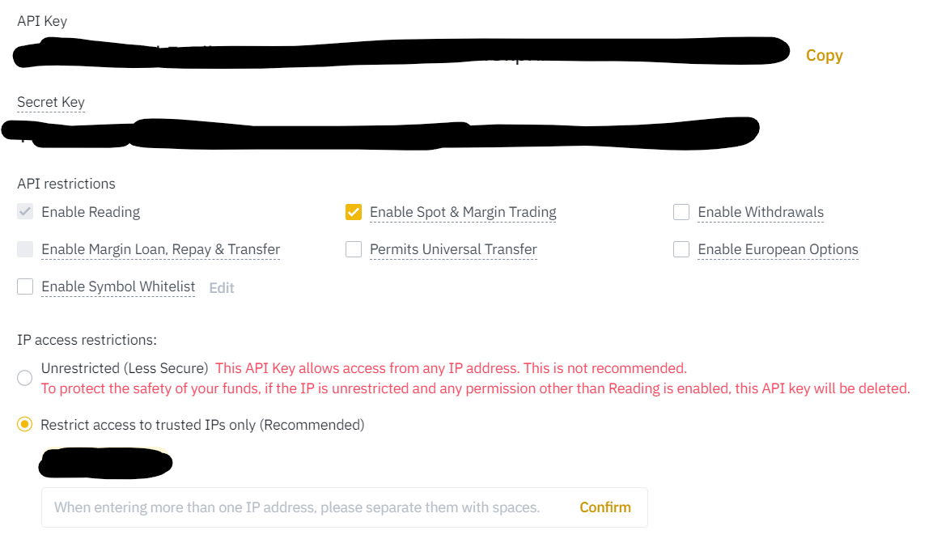Viewport: 950px width, 560px height.
Task: Select Restrict access to trusted IPs
Action: tap(24, 424)
